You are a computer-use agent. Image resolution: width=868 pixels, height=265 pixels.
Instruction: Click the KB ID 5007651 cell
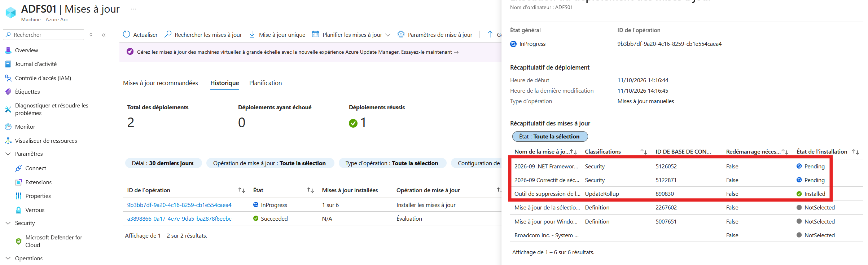tap(666, 221)
